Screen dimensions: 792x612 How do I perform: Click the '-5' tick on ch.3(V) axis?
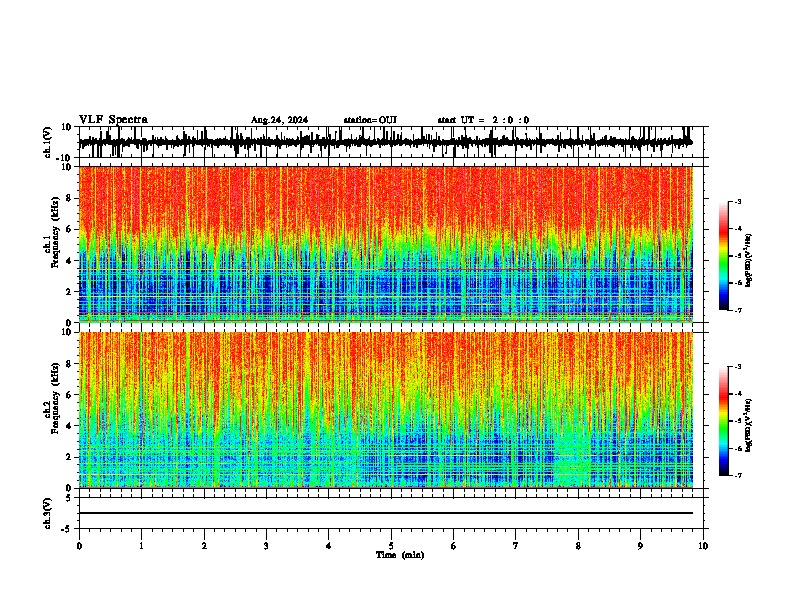(x=68, y=529)
